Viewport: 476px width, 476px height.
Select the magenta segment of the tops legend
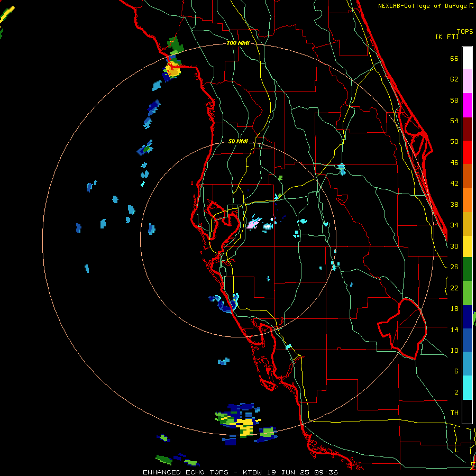467,105
